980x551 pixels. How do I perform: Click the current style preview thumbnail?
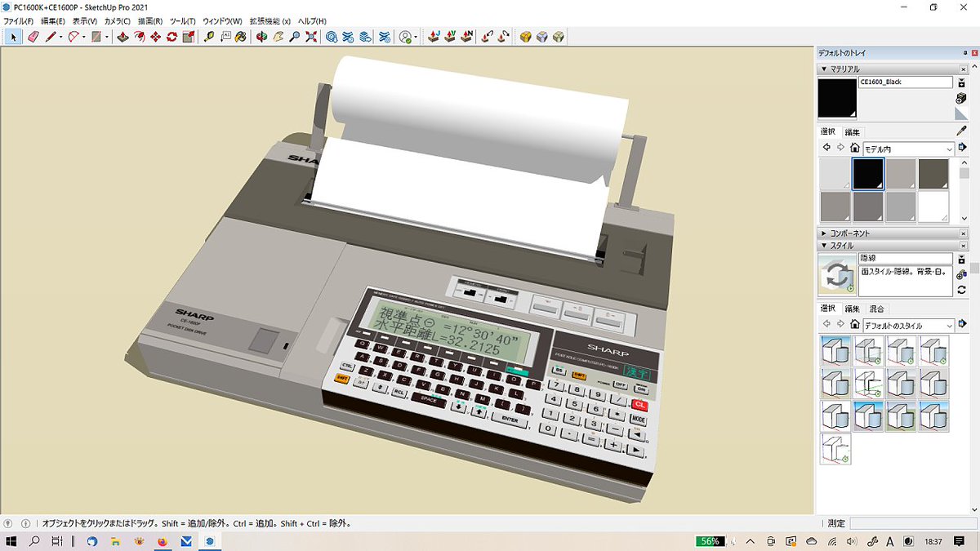coord(837,274)
